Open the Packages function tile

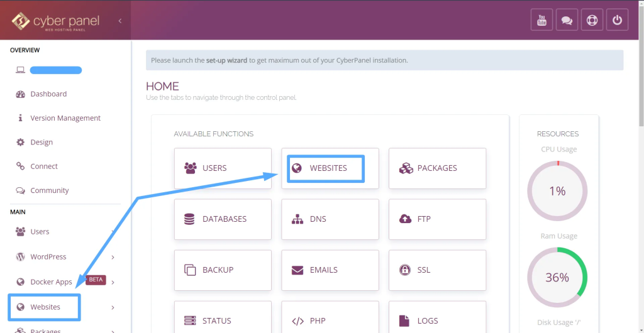(437, 168)
